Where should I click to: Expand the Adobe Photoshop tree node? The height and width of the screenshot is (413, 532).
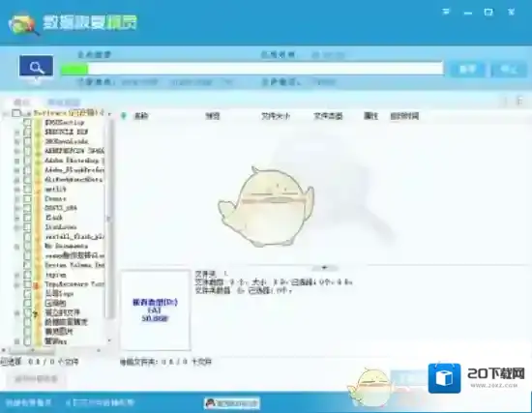click(17, 161)
